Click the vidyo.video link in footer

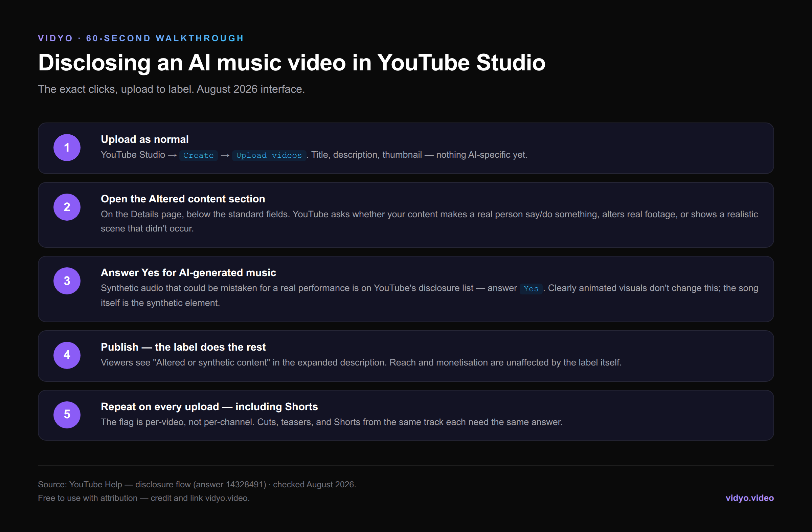point(749,498)
